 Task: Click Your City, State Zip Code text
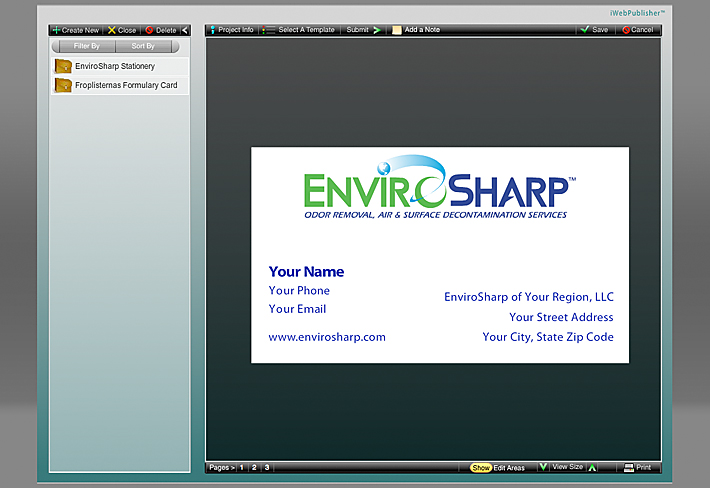[x=548, y=337]
